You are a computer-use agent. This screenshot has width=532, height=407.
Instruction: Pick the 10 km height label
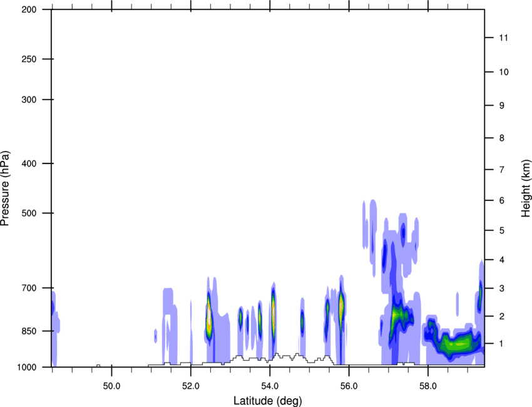coord(504,72)
